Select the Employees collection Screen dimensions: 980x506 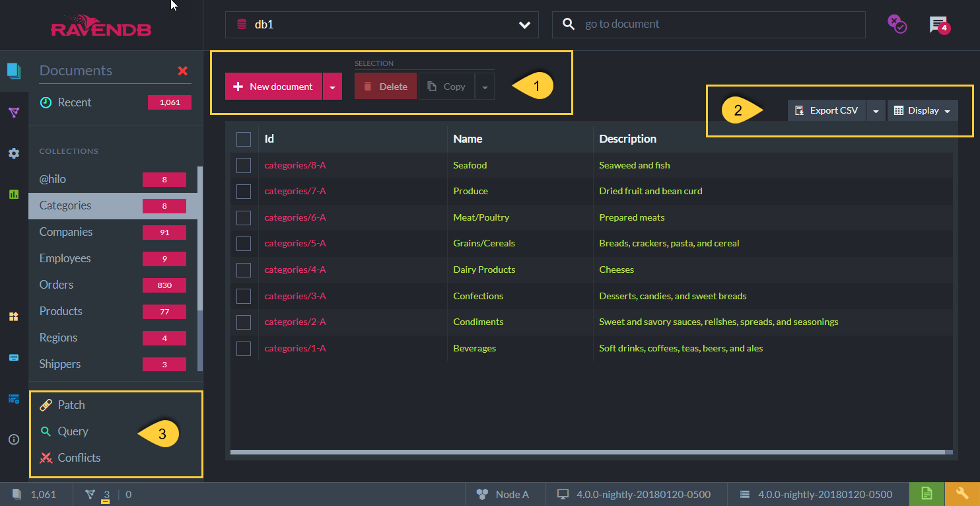tap(113, 258)
